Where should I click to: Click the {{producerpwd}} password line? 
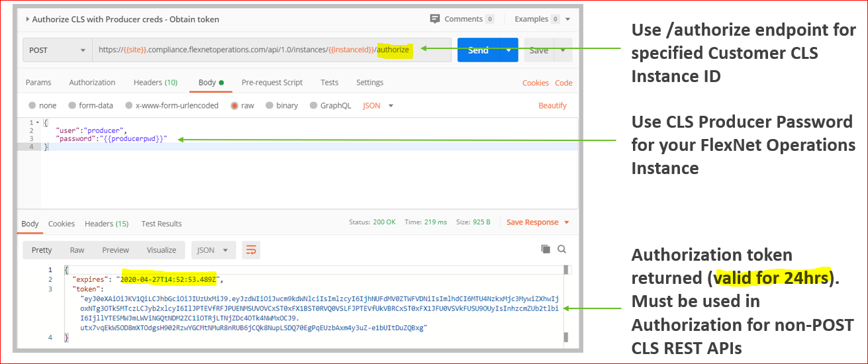(112, 139)
